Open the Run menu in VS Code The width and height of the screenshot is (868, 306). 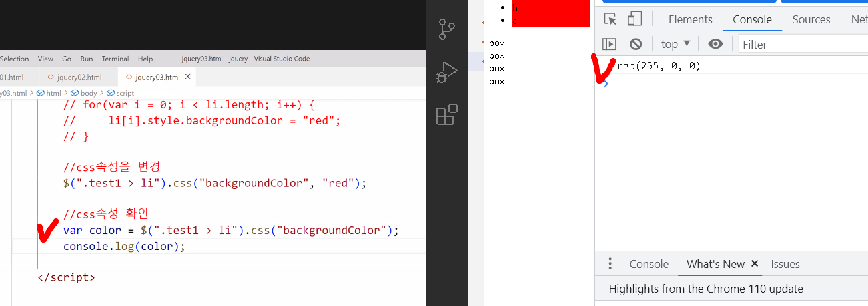(87, 59)
